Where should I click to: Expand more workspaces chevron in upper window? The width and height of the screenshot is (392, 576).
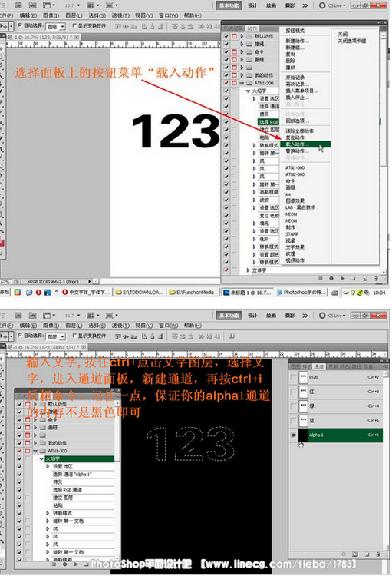(x=305, y=5)
